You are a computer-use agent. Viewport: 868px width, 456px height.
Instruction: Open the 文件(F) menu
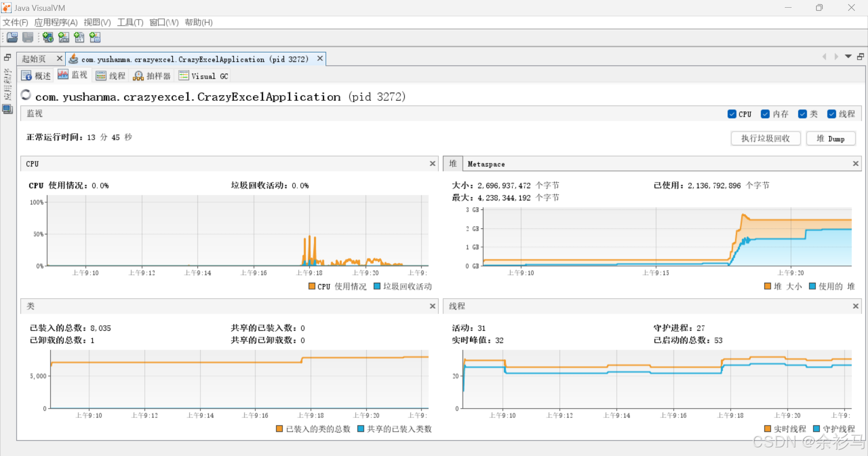(x=15, y=22)
